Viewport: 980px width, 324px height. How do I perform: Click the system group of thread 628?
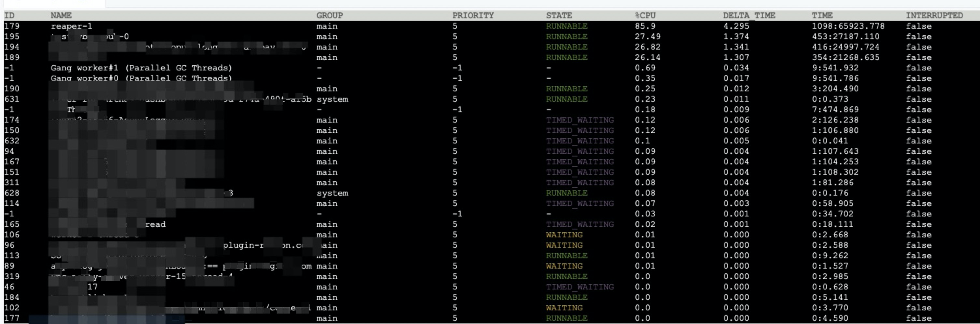click(332, 193)
